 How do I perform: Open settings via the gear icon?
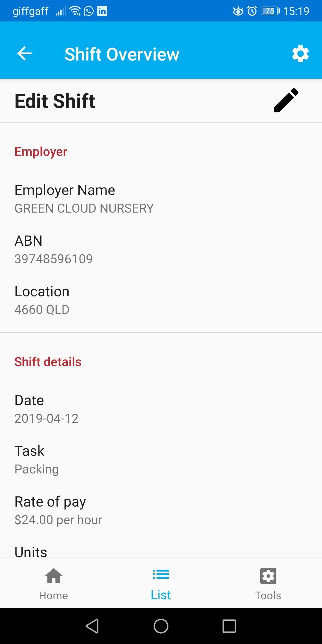tap(300, 54)
